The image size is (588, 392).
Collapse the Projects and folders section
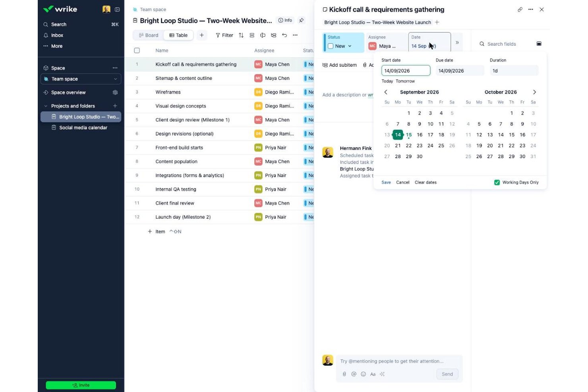click(x=46, y=106)
